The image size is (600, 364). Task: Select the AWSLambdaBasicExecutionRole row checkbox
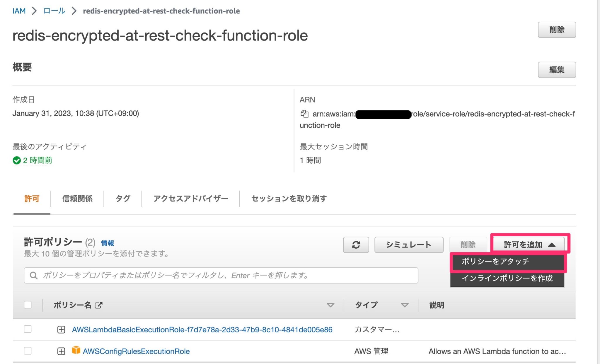[28, 329]
